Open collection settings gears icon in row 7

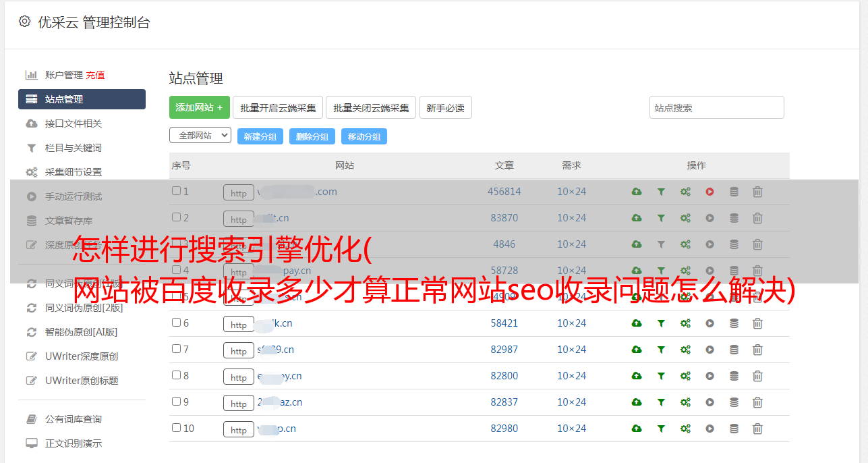click(685, 350)
